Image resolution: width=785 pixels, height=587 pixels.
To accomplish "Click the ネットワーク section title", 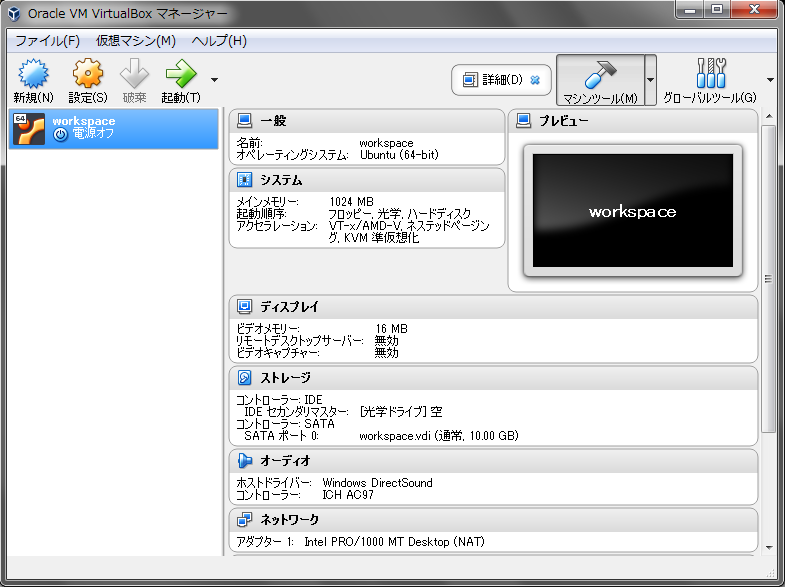I will click(289, 520).
